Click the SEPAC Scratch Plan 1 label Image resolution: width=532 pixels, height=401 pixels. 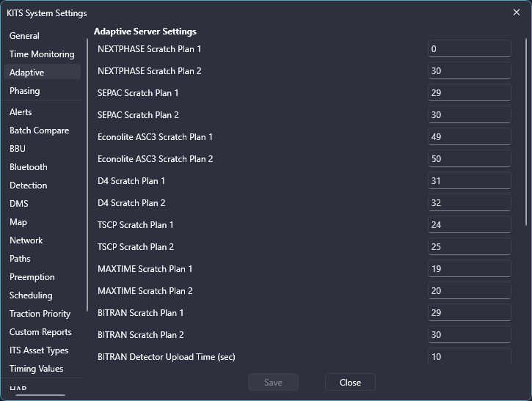click(x=138, y=93)
